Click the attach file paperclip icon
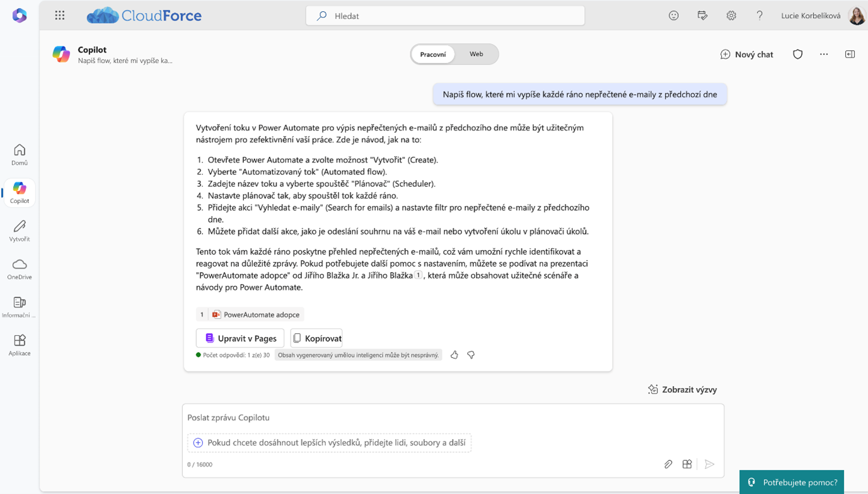The width and height of the screenshot is (868, 494). coord(668,464)
